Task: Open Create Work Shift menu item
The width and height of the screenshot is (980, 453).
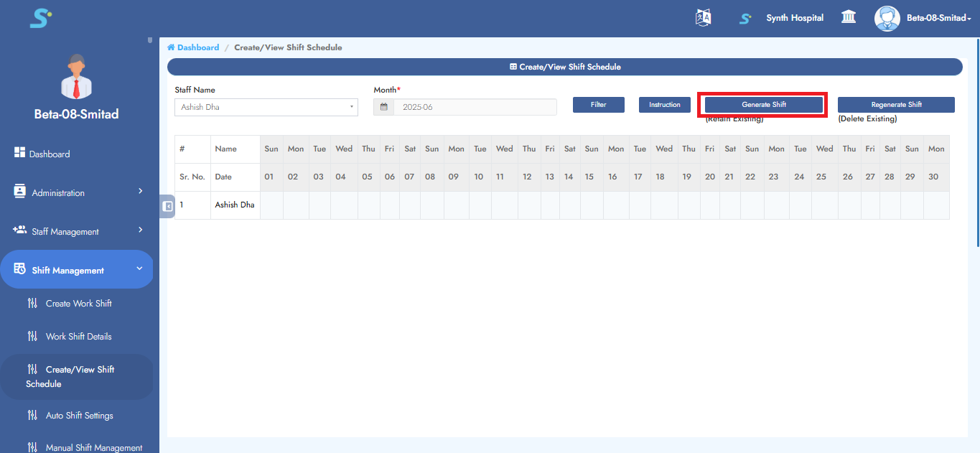Action: tap(78, 303)
